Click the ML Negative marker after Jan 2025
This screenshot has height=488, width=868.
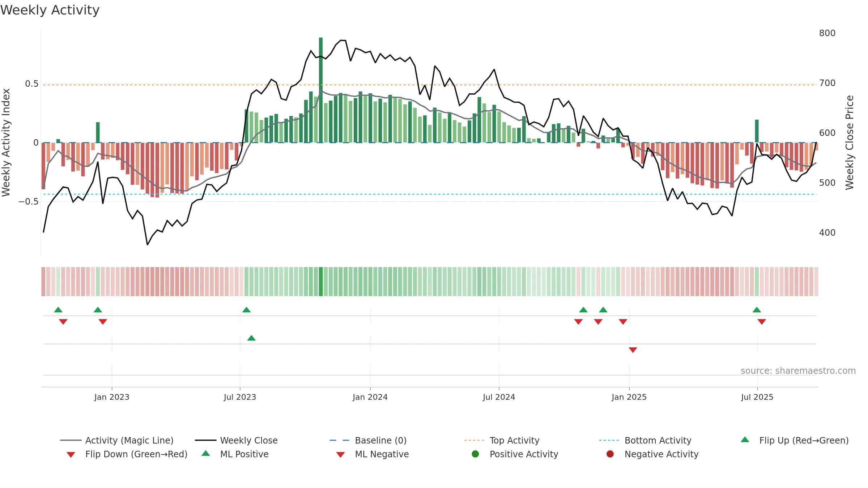pos(633,350)
